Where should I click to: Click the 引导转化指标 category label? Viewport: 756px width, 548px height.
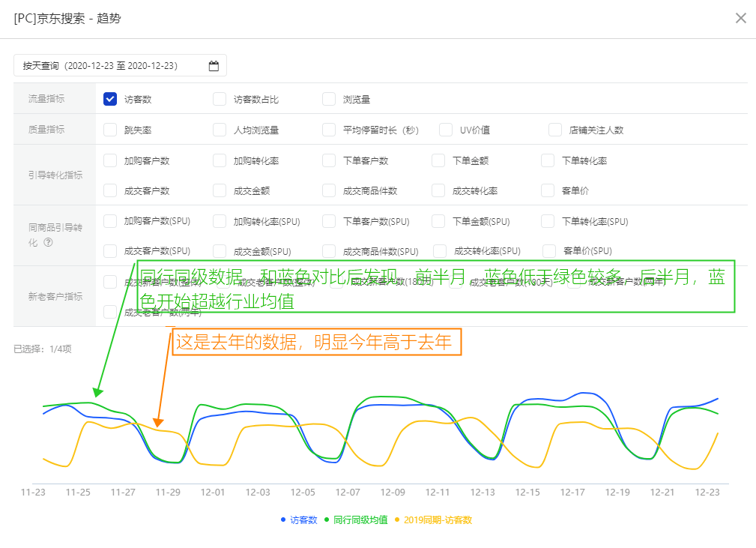[55, 175]
